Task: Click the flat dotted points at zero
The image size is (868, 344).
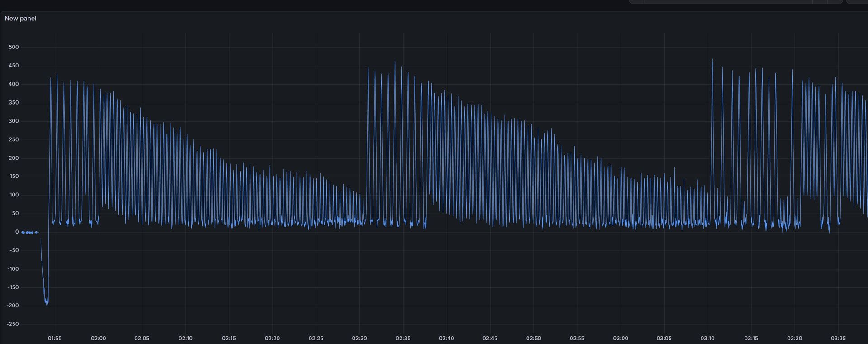Action: tap(29, 232)
